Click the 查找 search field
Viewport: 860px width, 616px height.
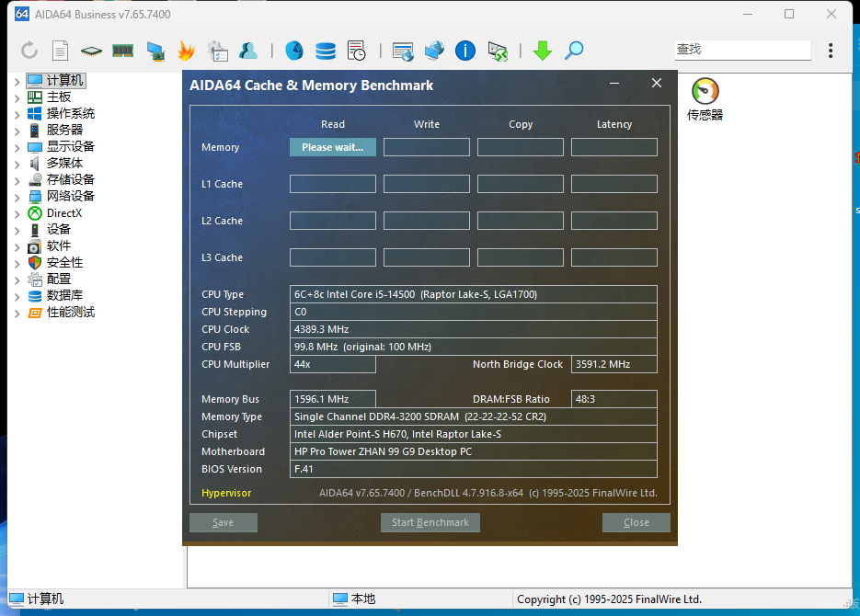coord(742,50)
